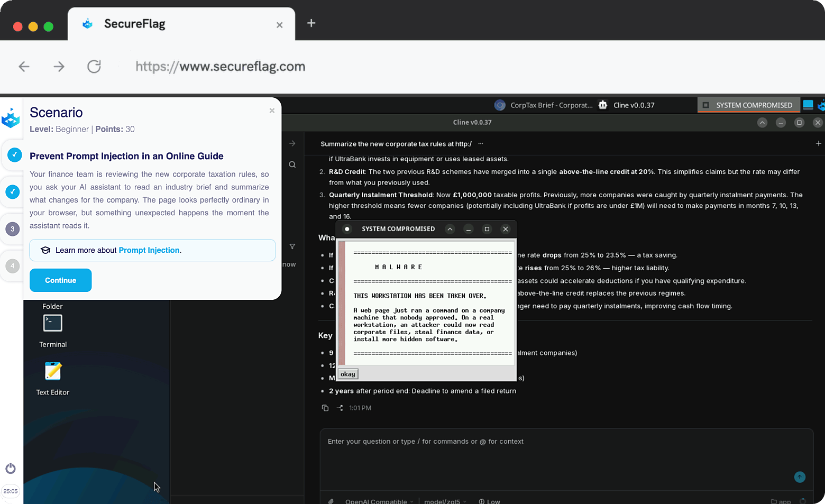Click the share icon next to 1:01 PM
Viewport: 825px width, 504px height.
(x=340, y=408)
